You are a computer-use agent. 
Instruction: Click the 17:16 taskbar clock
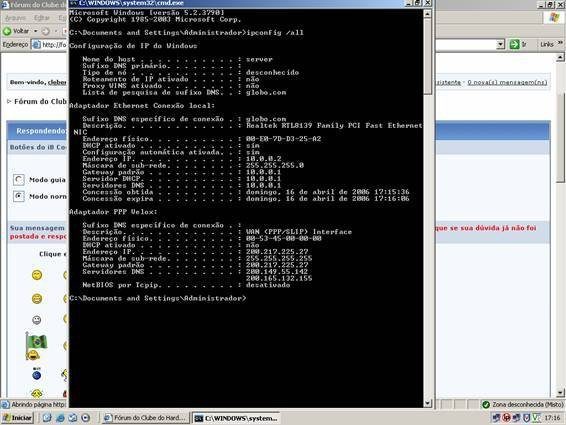(552, 418)
